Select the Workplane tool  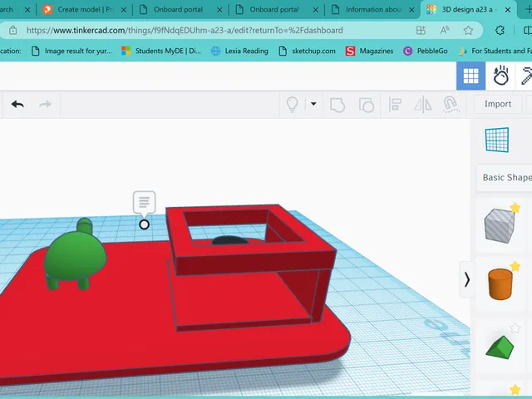tap(497, 140)
